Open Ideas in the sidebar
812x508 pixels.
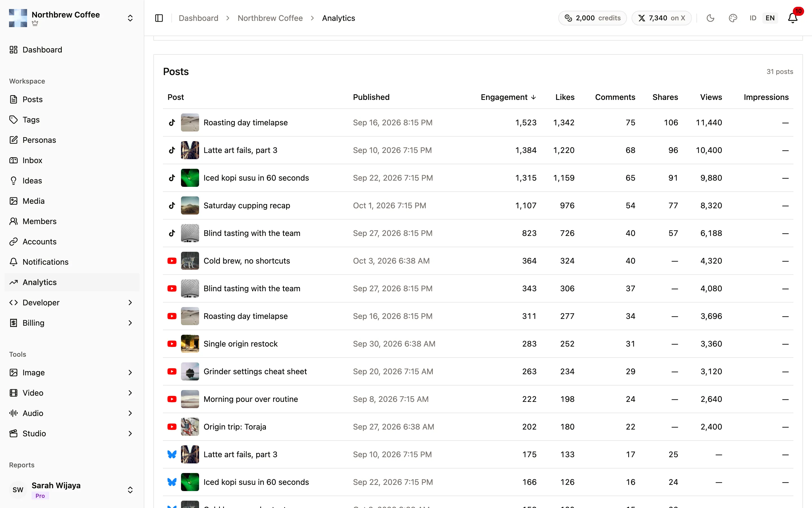[71, 181]
